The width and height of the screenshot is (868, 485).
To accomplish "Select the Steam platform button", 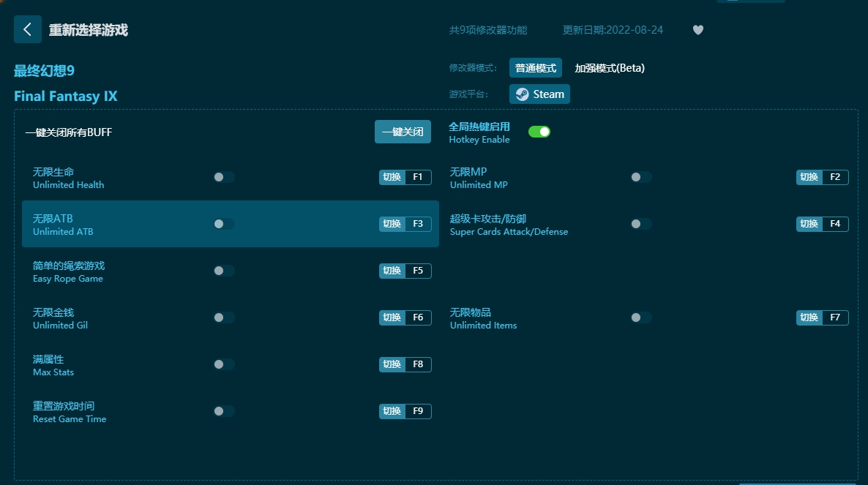I will point(539,94).
